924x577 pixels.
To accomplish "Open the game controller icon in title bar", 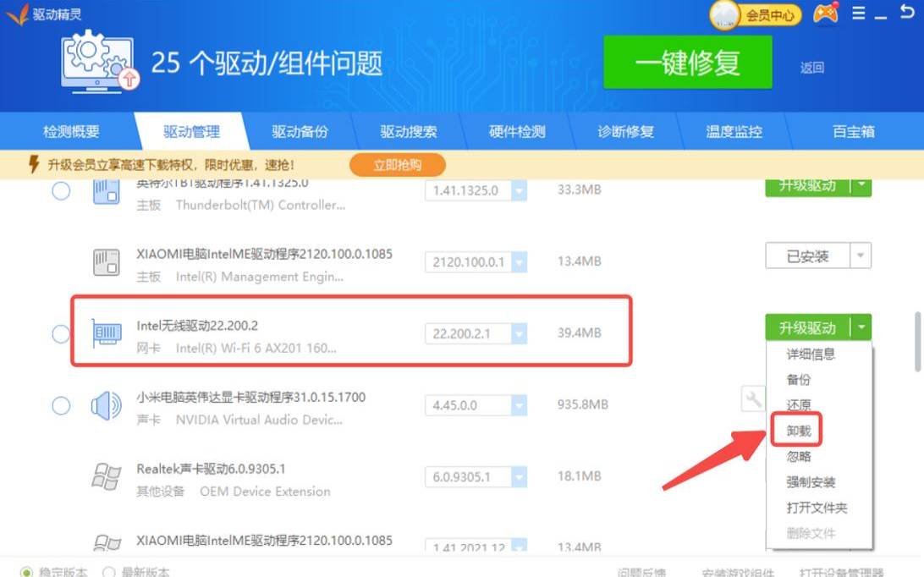I will coord(826,13).
